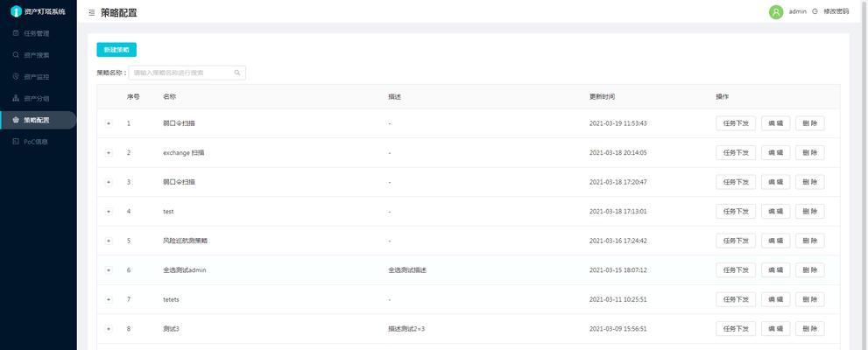Click description 全选测试描述

coord(407,269)
